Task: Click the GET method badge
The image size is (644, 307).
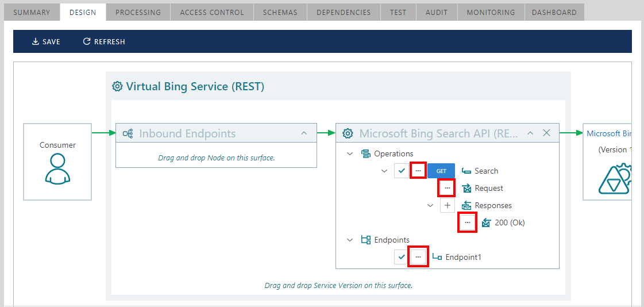Action: 441,171
